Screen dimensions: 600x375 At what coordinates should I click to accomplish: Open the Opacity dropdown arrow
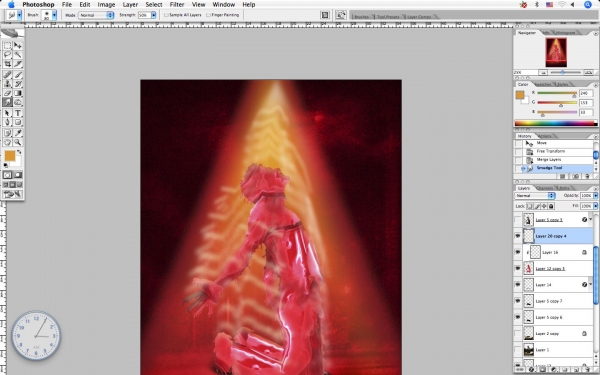point(595,196)
